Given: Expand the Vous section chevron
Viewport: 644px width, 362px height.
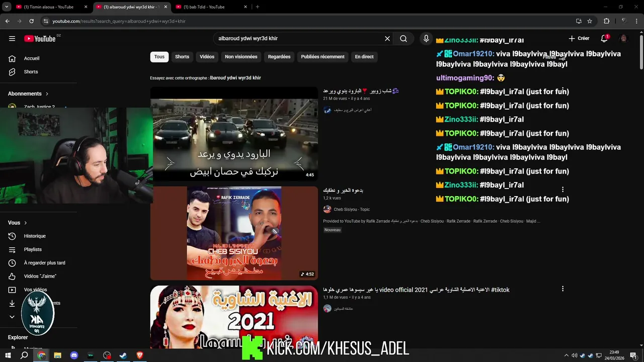Looking at the screenshot, I should (x=26, y=223).
